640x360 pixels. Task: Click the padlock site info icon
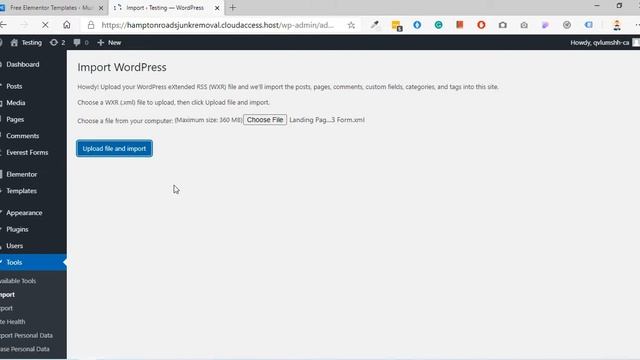(91, 25)
